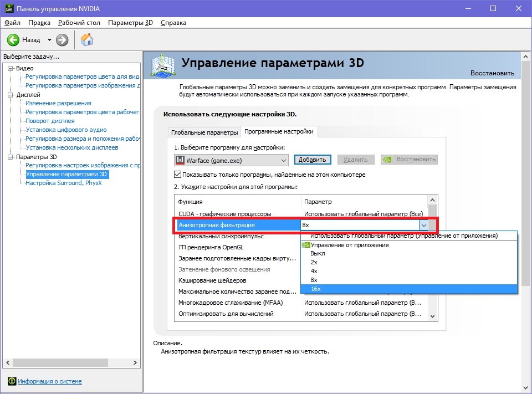Select 2x option in the dropdown list
Image resolution: width=532 pixels, height=394 pixels.
click(409, 262)
